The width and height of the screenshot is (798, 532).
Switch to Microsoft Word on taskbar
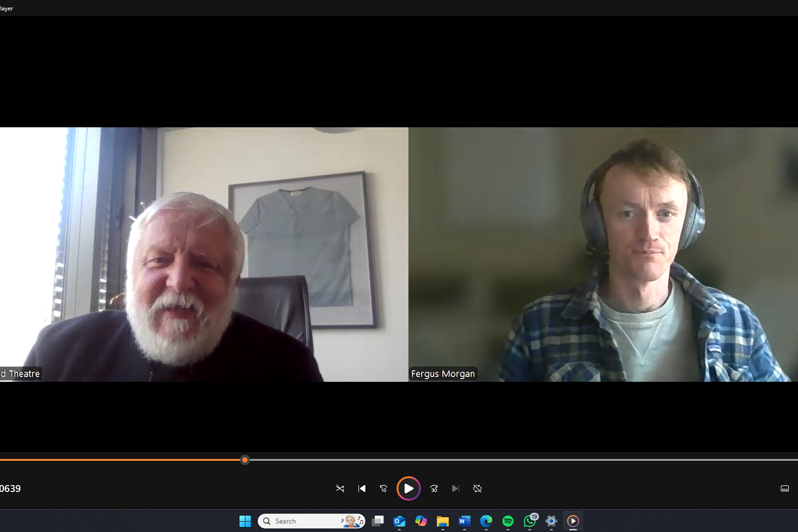(x=464, y=521)
